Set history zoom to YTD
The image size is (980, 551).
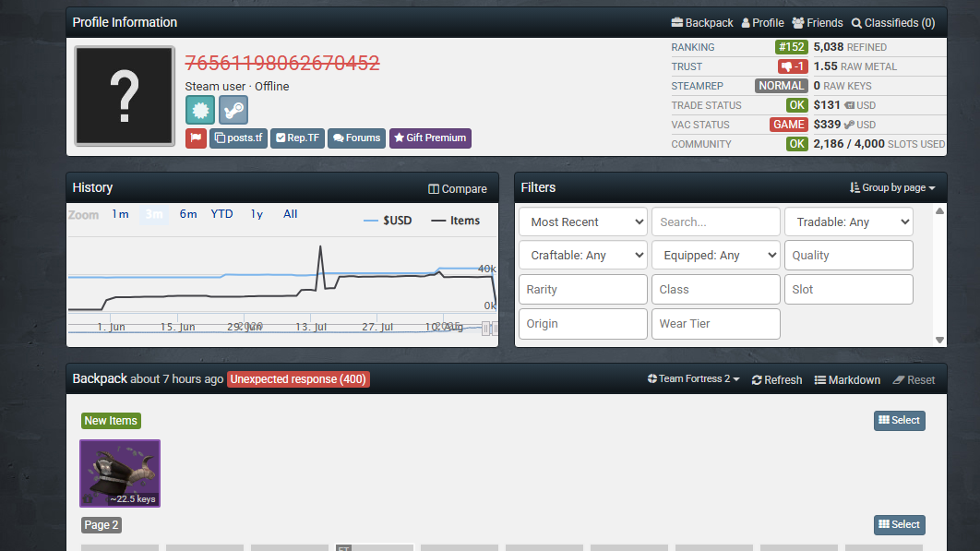pyautogui.click(x=221, y=214)
